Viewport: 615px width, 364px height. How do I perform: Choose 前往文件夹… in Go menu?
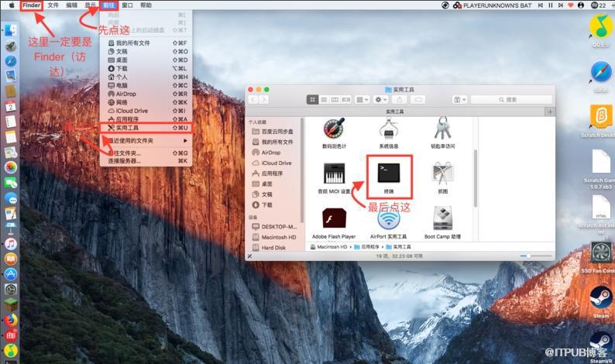click(146, 153)
